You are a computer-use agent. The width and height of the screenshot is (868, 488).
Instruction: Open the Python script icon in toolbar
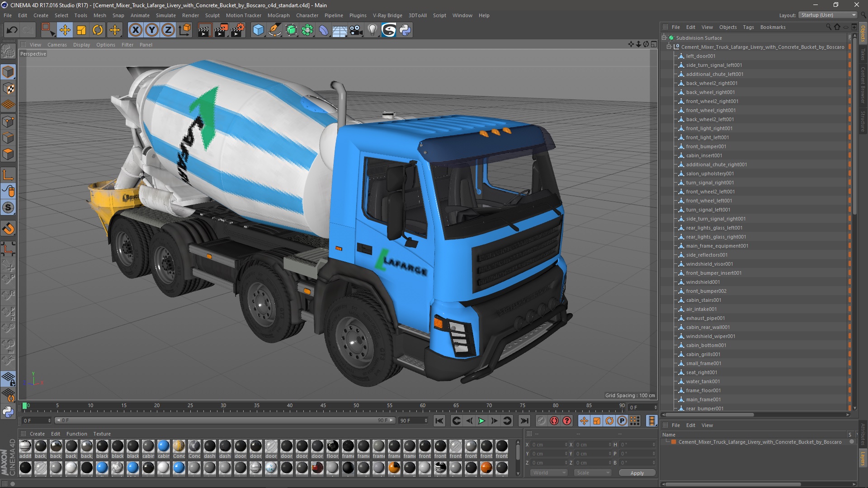pyautogui.click(x=405, y=30)
